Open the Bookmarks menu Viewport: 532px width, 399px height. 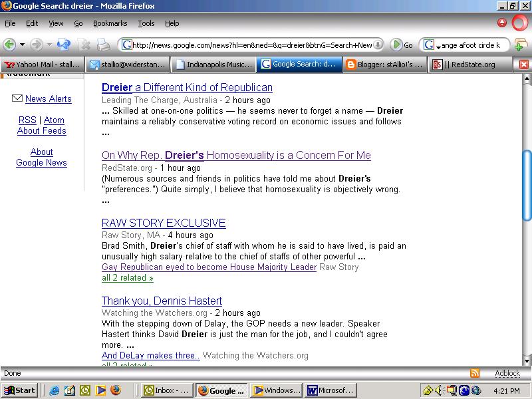coord(110,23)
